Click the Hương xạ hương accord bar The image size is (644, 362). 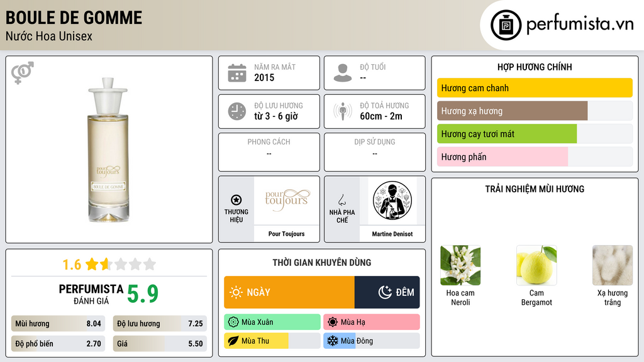click(x=535, y=111)
